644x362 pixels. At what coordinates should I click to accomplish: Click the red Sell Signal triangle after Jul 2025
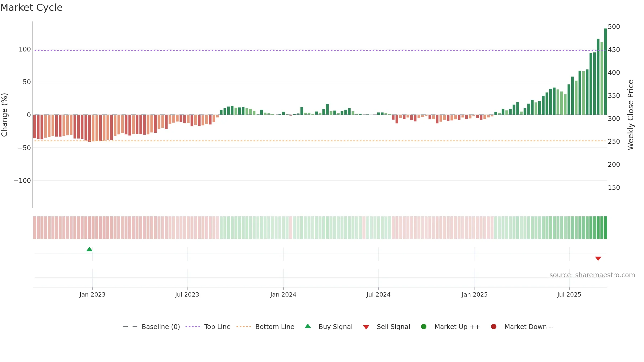(x=598, y=258)
